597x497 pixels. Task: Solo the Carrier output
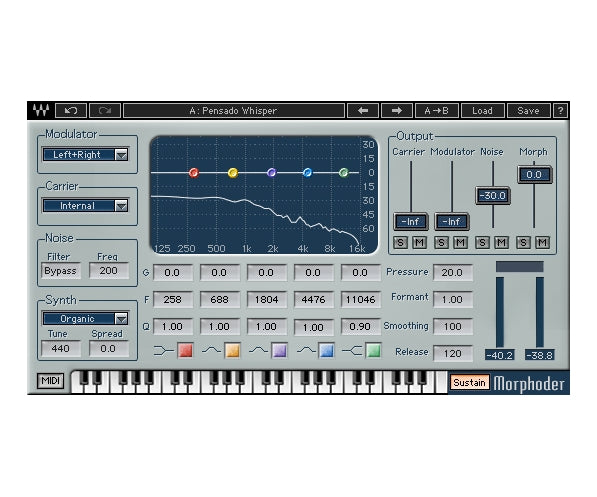click(x=401, y=242)
